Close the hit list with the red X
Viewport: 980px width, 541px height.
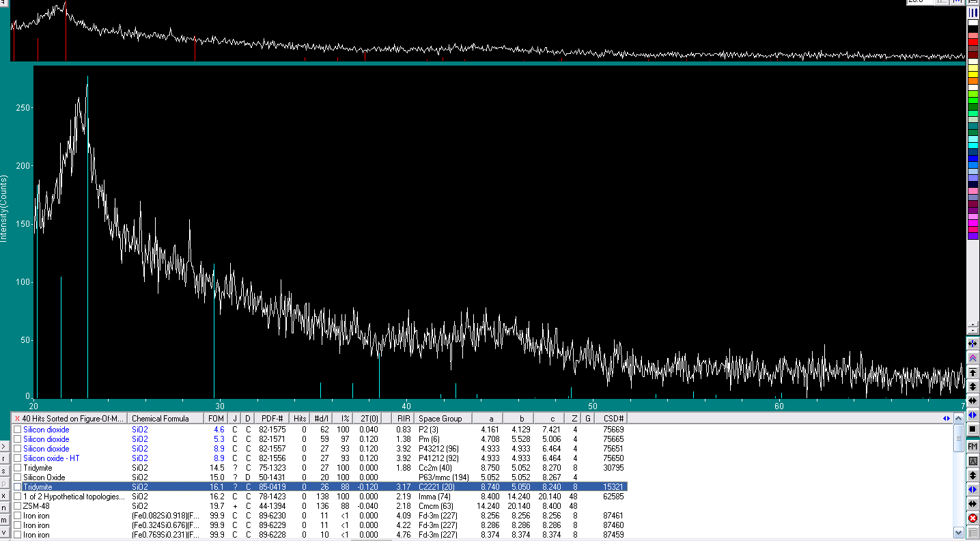click(x=17, y=418)
